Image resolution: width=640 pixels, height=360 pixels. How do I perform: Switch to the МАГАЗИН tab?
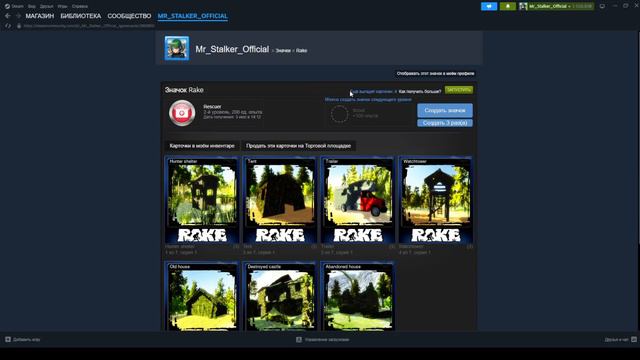pyautogui.click(x=40, y=16)
